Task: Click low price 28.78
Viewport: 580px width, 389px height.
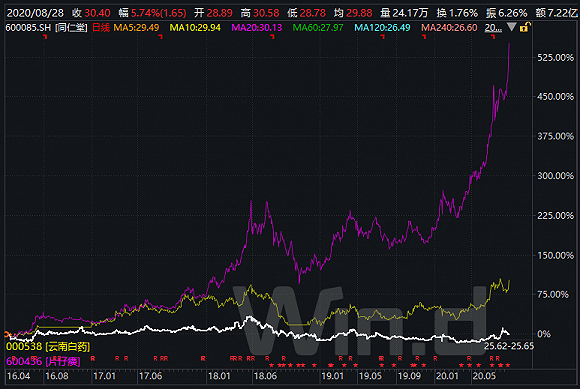Action: pyautogui.click(x=312, y=13)
